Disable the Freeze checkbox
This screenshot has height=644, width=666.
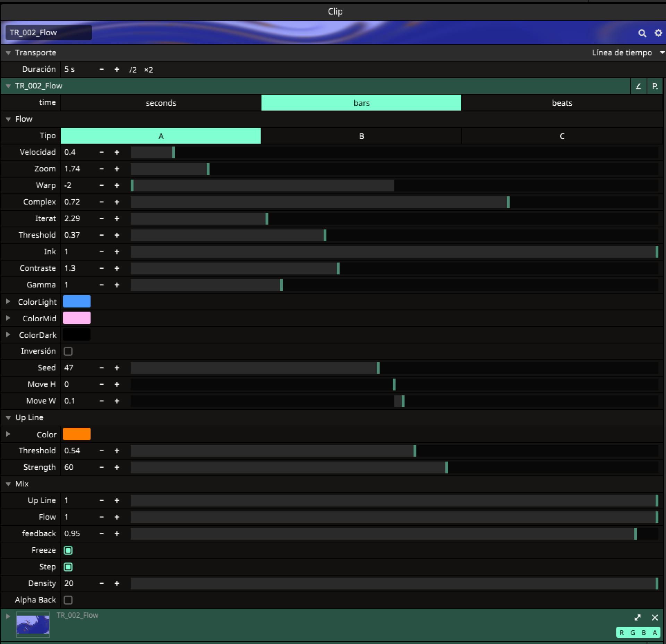[68, 550]
